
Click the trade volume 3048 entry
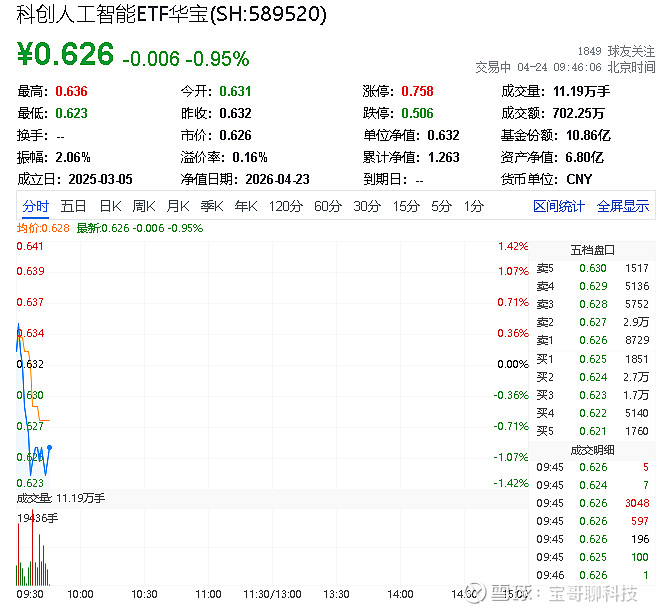coord(637,503)
